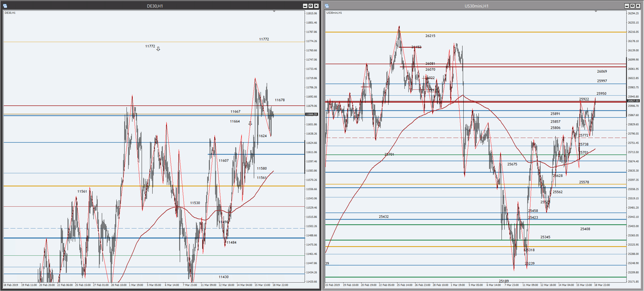Click the 'DE30,H1' symbol label inside the chart
This screenshot has width=644, height=291.
(x=10, y=13)
